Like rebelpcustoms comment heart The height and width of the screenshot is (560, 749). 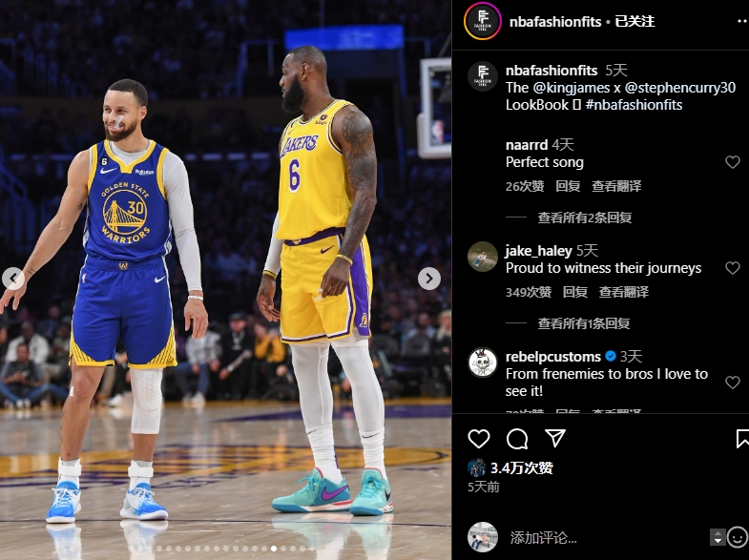732,382
